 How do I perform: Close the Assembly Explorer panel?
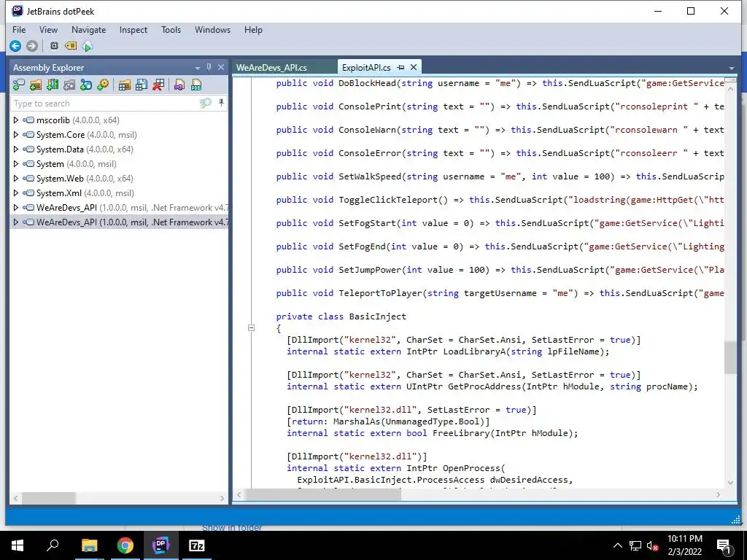coord(220,68)
